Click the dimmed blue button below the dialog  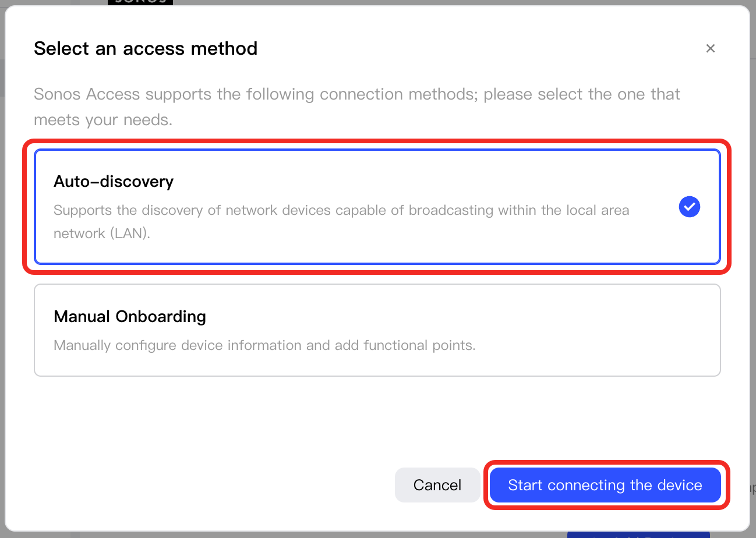638,534
